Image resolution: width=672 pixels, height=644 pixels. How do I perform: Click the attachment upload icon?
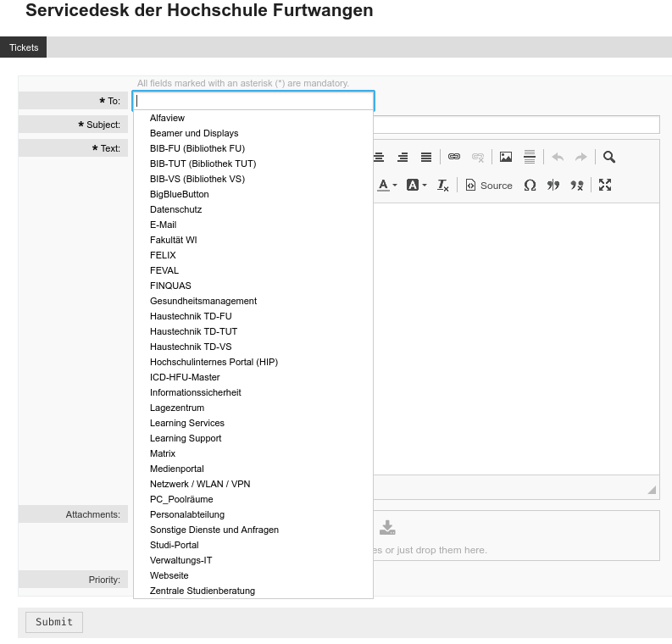coord(387,528)
